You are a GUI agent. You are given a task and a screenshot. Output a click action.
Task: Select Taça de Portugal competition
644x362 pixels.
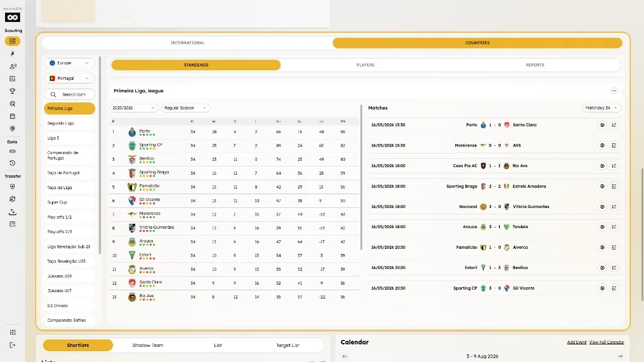pyautogui.click(x=69, y=173)
